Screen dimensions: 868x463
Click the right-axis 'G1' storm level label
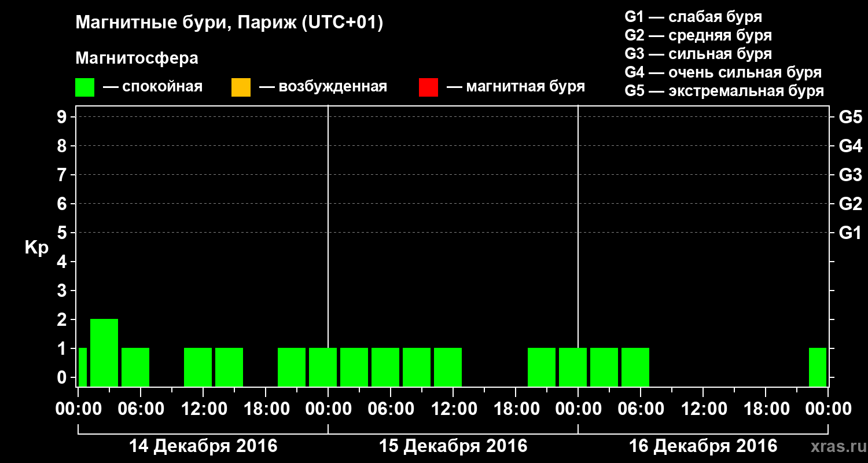coord(851,233)
